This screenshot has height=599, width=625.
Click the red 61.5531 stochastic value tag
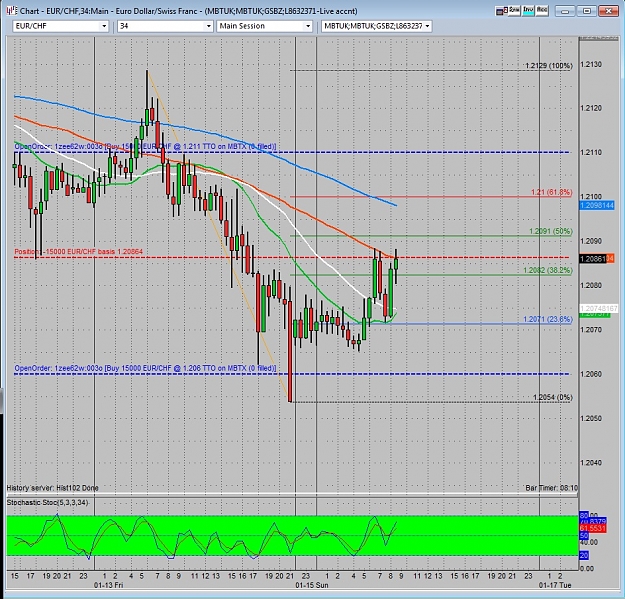(x=593, y=528)
